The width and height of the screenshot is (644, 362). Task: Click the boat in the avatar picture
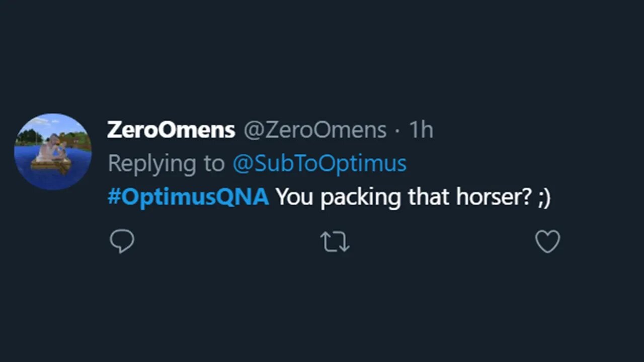[x=51, y=163]
